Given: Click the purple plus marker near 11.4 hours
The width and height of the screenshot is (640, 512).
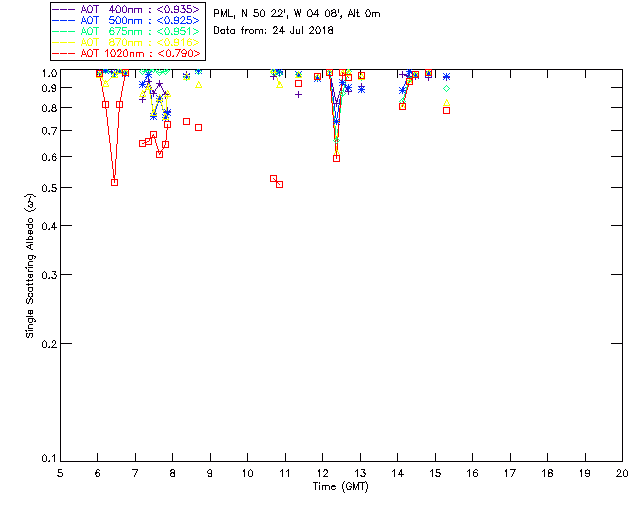Looking at the screenshot, I should tap(298, 95).
